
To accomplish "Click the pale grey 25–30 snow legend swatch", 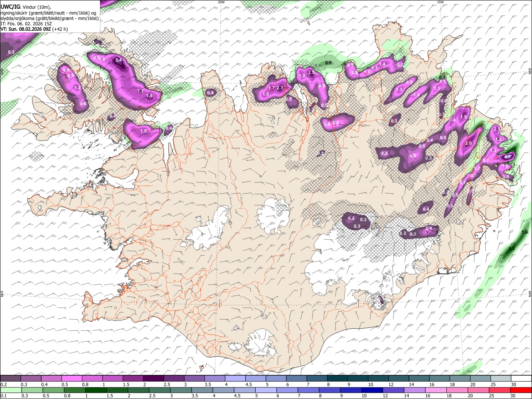I will 501,378.
